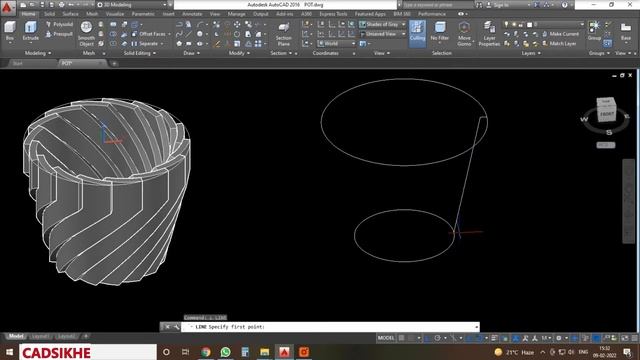
Task: Click the Move Gizmo button
Action: 464,33
